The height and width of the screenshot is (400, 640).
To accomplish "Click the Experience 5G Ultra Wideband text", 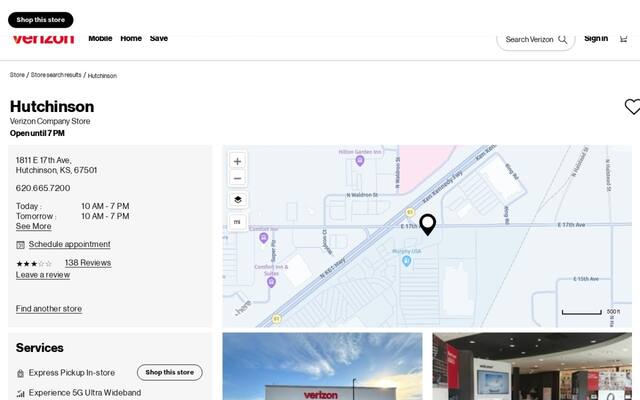I will (x=85, y=393).
